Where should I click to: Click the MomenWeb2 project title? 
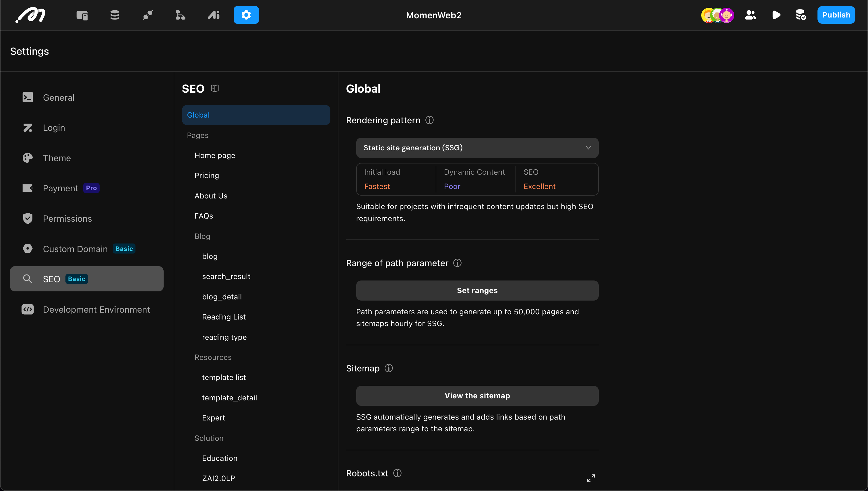(x=434, y=15)
